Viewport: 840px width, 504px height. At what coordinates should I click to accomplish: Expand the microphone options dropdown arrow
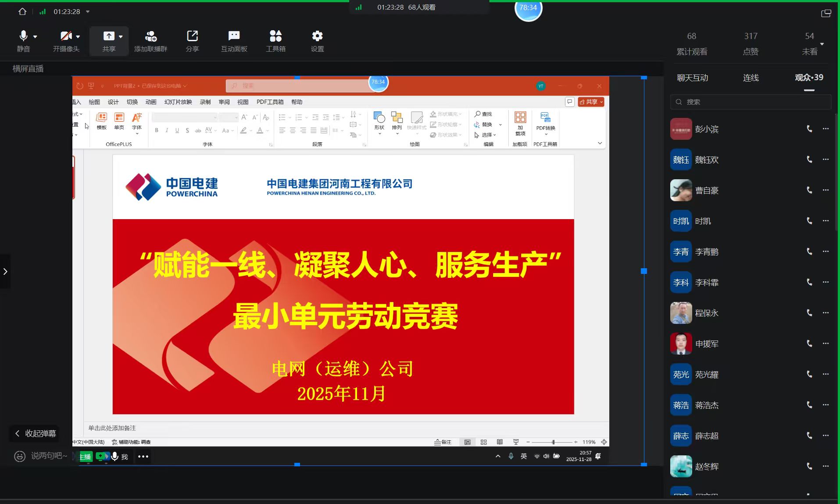(35, 37)
